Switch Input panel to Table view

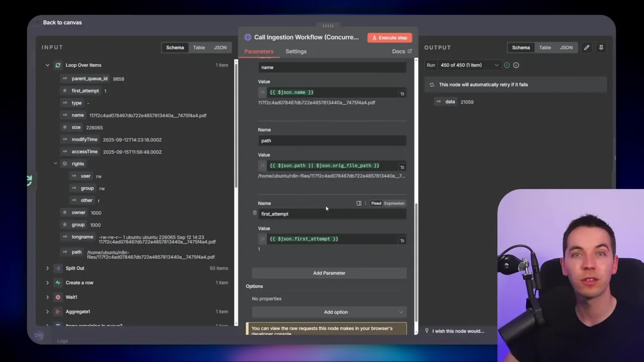[x=199, y=47]
